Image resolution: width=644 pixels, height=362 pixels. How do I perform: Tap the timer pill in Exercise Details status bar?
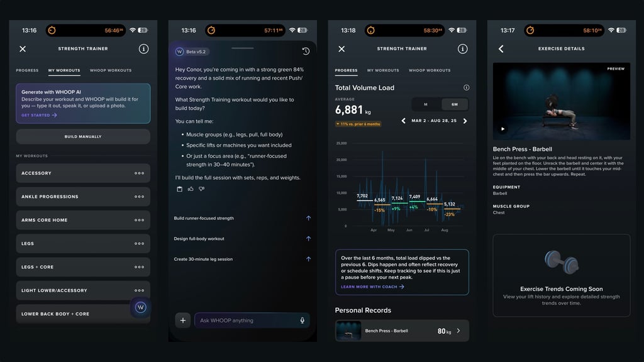coord(564,30)
